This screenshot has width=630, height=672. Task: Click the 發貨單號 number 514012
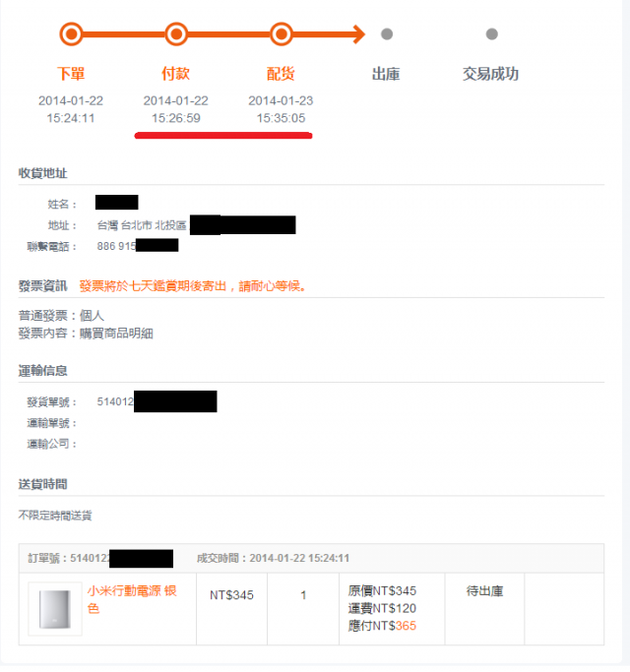(x=115, y=401)
